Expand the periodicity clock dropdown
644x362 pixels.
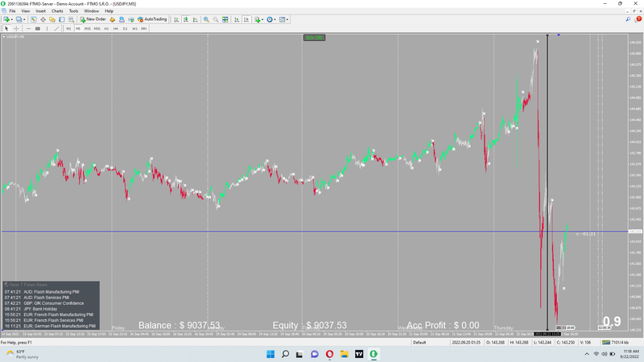coord(276,19)
